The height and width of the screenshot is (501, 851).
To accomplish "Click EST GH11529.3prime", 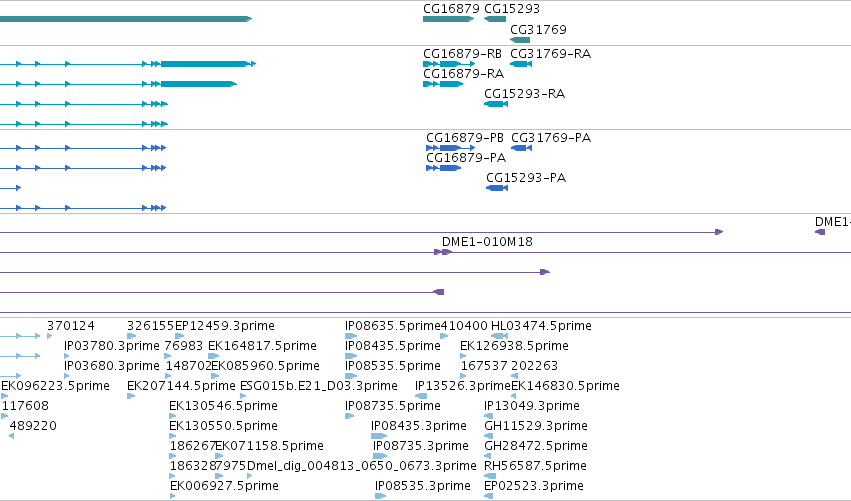I will point(536,427).
